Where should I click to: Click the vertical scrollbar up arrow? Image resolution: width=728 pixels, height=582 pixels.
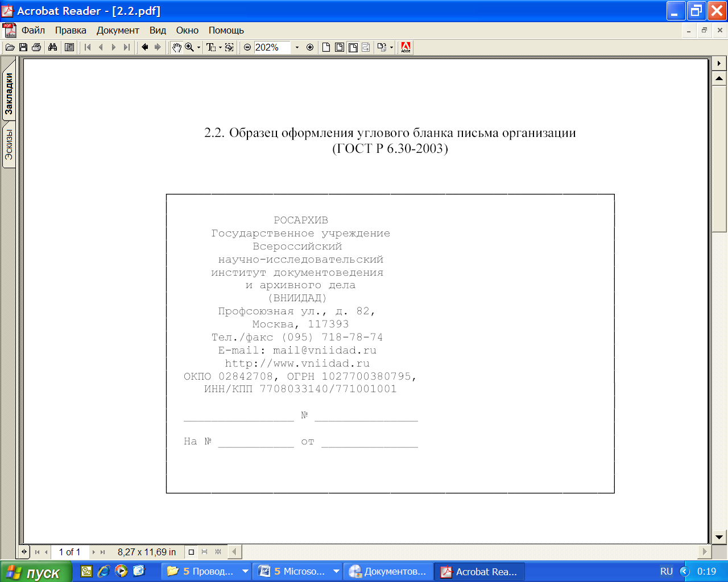pyautogui.click(x=719, y=78)
